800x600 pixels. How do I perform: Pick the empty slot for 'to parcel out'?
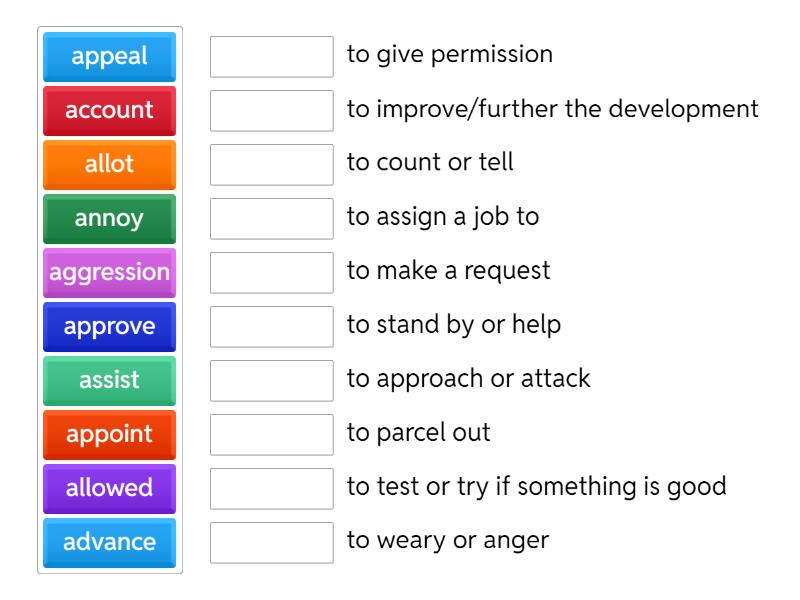point(272,435)
